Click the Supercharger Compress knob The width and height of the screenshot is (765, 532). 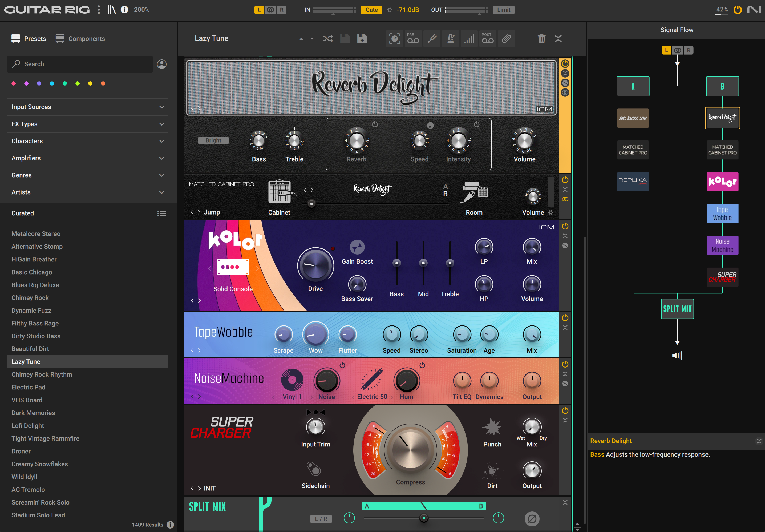[410, 450]
